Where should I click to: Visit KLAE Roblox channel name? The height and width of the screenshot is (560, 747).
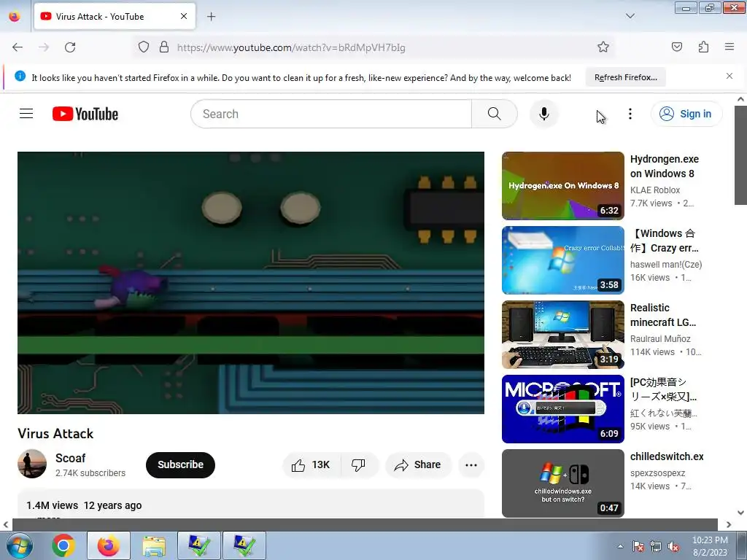(x=655, y=190)
